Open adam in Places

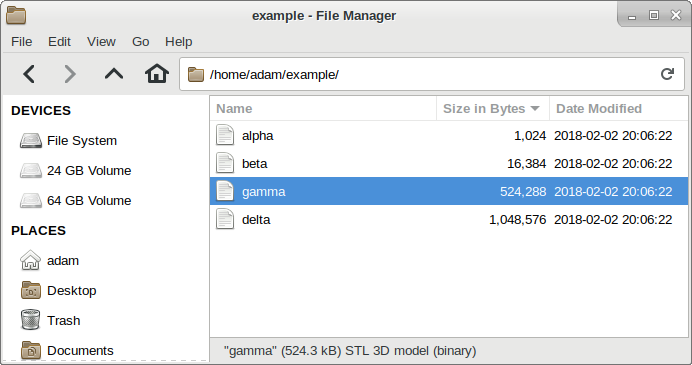pos(63,261)
